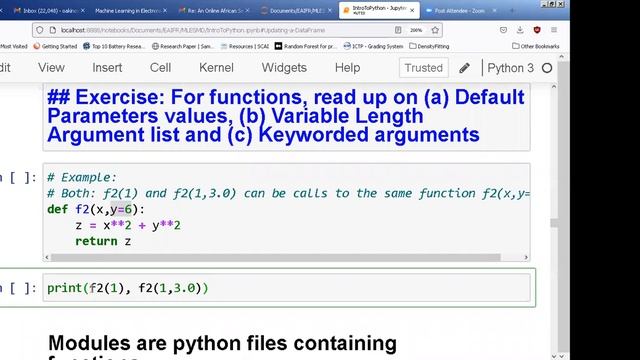Open the Jupyter Cell menu
The image size is (640, 360).
[160, 68]
